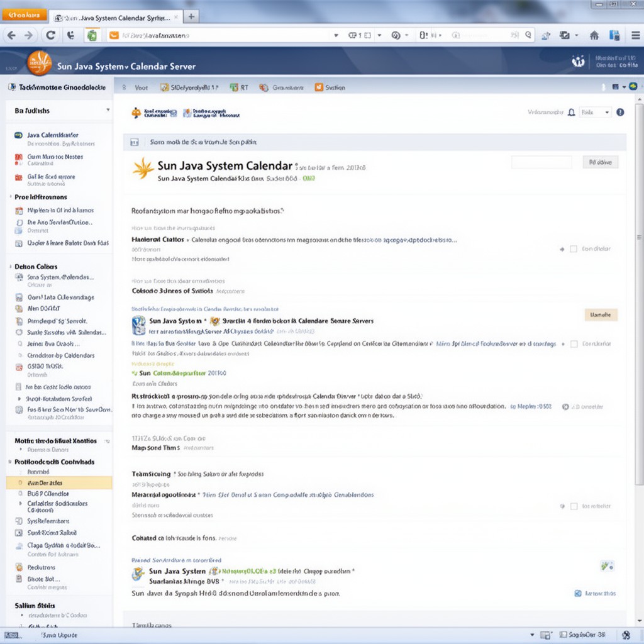This screenshot has height=644, width=644.
Task: Switch to the RT tab
Action: [x=239, y=87]
